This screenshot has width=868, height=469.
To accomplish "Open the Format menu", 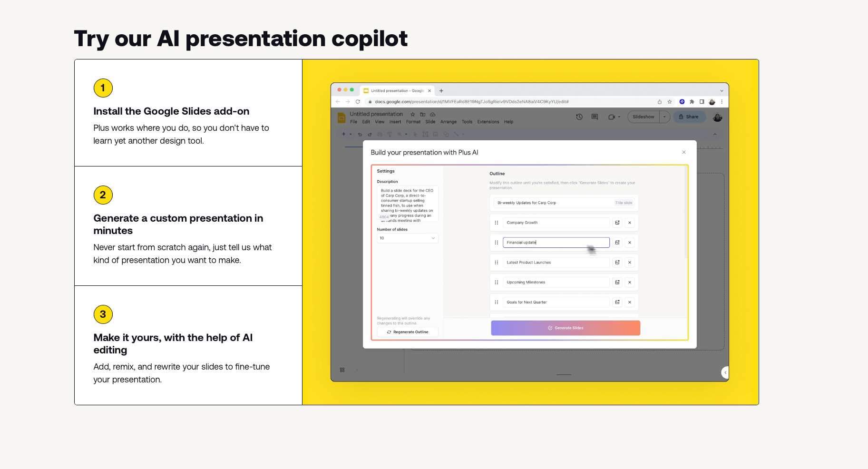I will 413,122.
